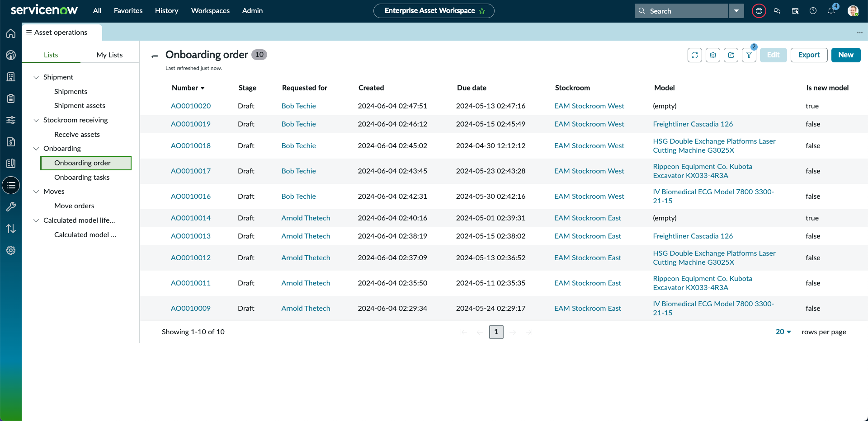Viewport: 868px width, 421px height.
Task: Open the user profile avatar
Action: [x=853, y=11]
